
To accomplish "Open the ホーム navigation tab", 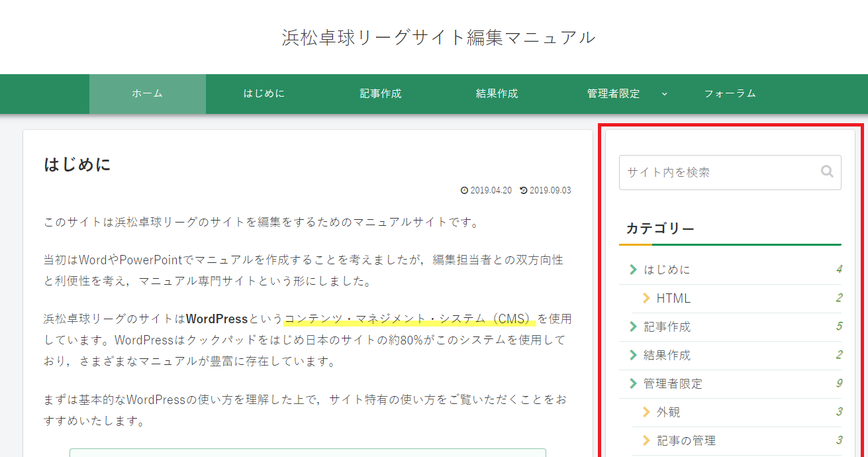I will click(147, 94).
